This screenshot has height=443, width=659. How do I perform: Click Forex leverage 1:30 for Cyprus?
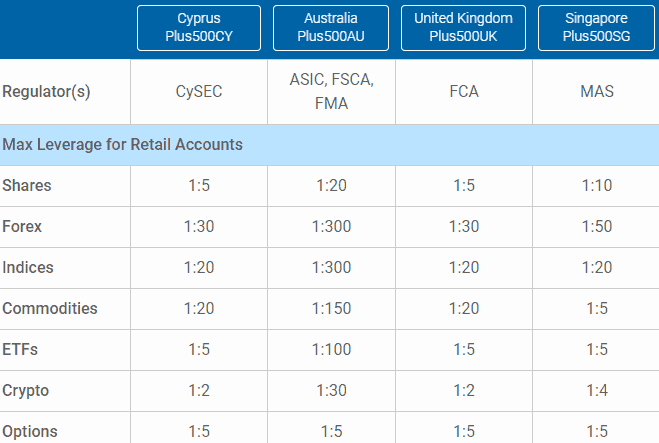pyautogui.click(x=199, y=227)
